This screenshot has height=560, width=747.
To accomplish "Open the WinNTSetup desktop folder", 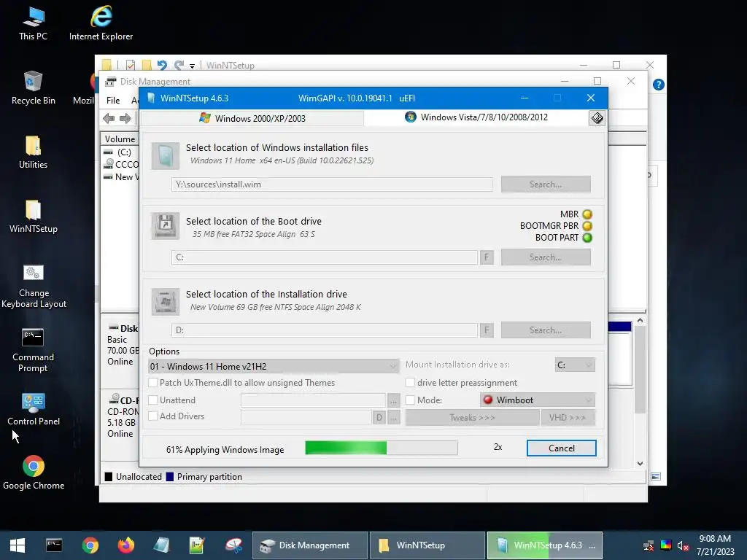I will (x=33, y=216).
